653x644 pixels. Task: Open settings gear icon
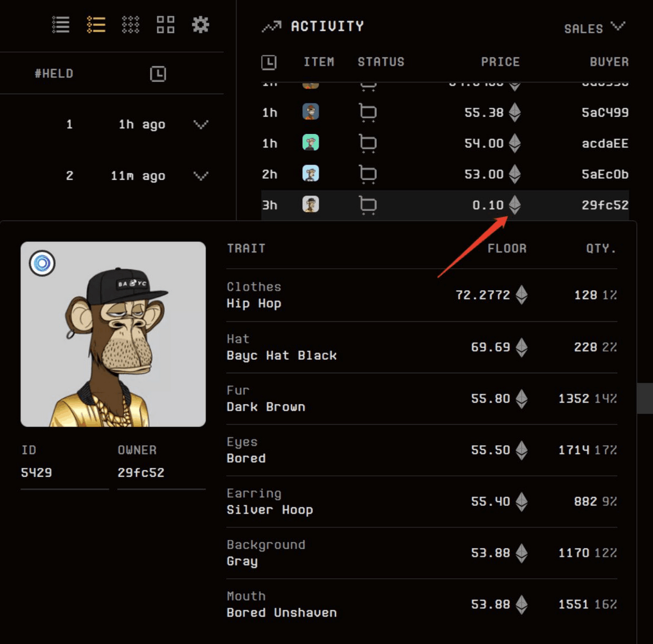[x=200, y=25]
